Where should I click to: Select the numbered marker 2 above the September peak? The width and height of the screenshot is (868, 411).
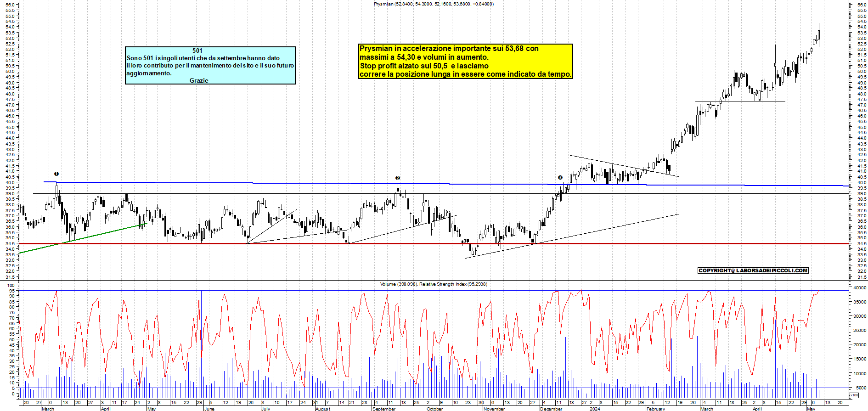(398, 178)
